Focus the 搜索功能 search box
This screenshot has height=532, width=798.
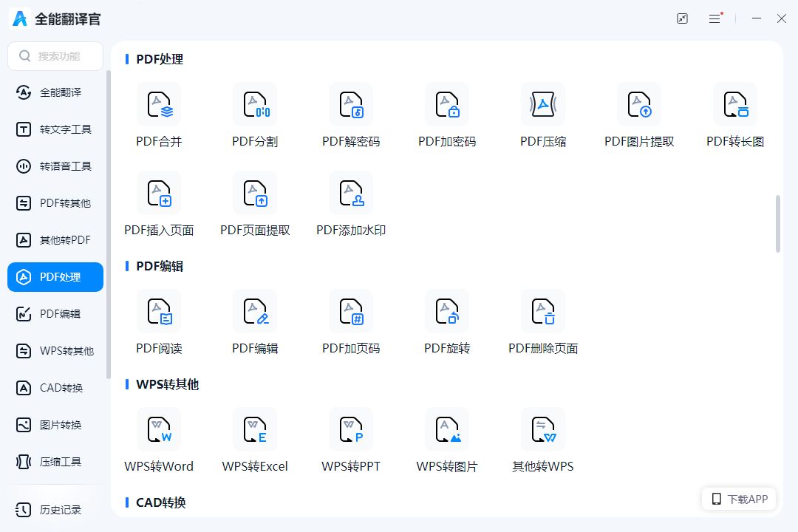point(55,56)
